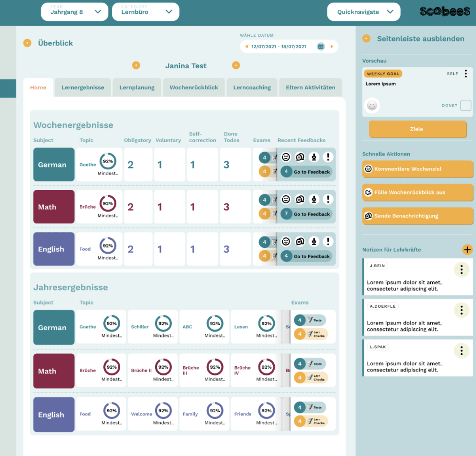Click the Goethe 92% progress ring in Wochenergebnisse
This screenshot has width=476, height=456.
pos(108,161)
